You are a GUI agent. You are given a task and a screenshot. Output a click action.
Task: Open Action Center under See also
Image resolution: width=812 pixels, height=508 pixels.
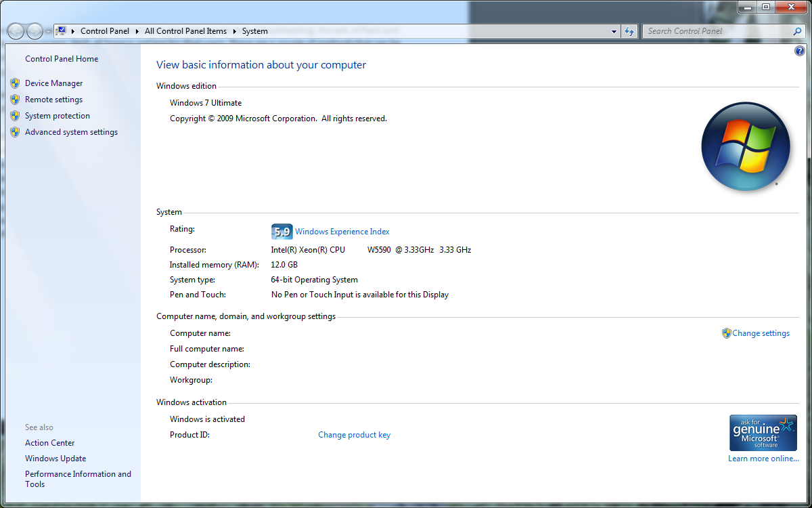(x=49, y=443)
